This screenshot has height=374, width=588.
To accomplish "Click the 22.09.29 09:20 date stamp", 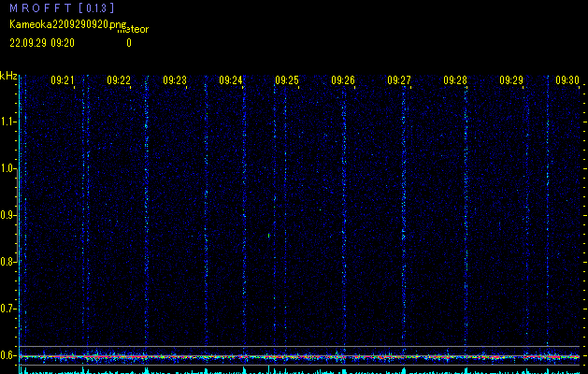I will point(42,43).
